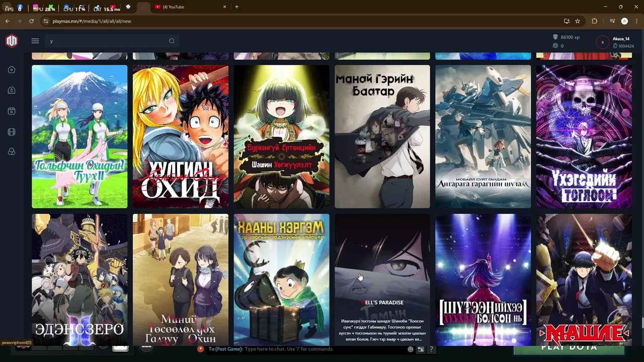Open the Манай Гэрийн Баатар poster
This screenshot has width=644, height=362.
[x=382, y=136]
